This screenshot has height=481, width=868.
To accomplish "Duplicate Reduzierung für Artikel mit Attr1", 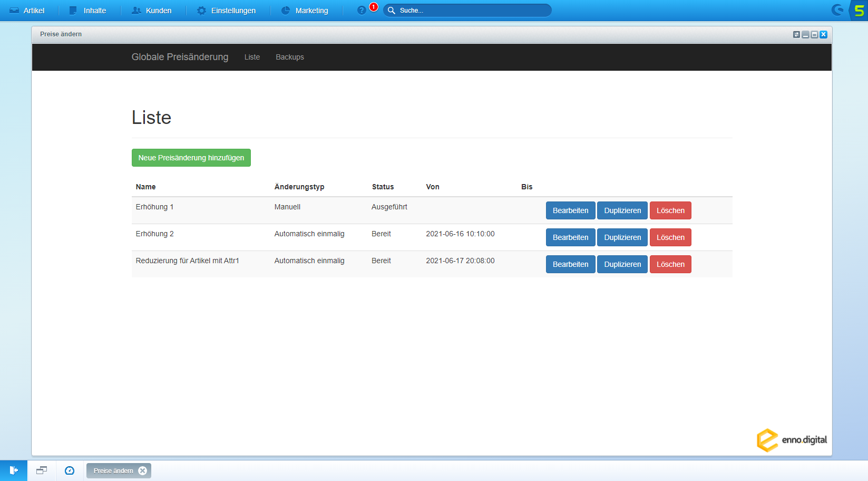I will [622, 264].
